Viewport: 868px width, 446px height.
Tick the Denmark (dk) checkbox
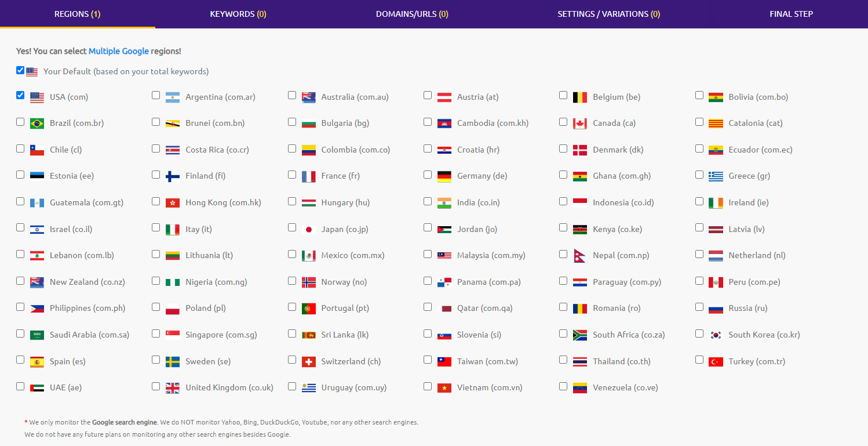[563, 148]
